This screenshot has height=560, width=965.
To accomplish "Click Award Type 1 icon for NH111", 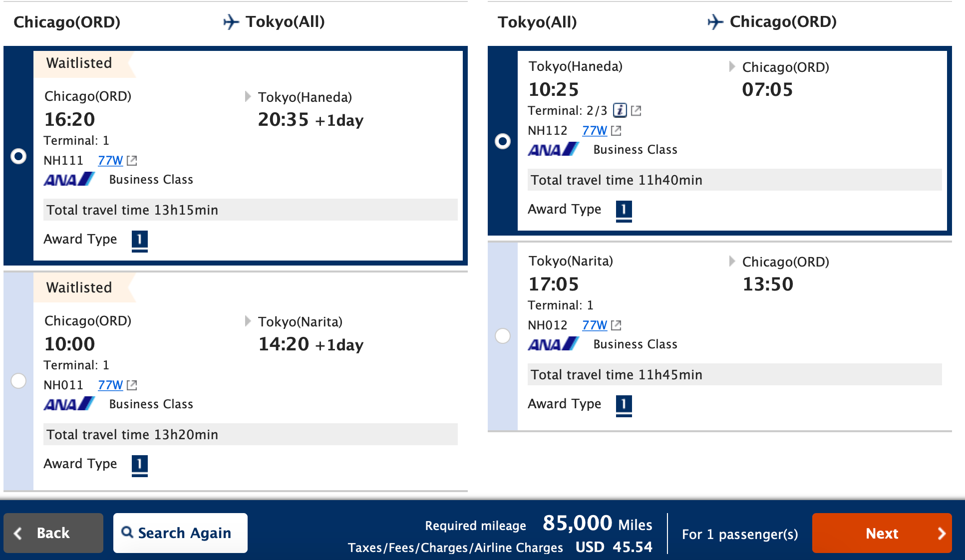I will pyautogui.click(x=139, y=240).
